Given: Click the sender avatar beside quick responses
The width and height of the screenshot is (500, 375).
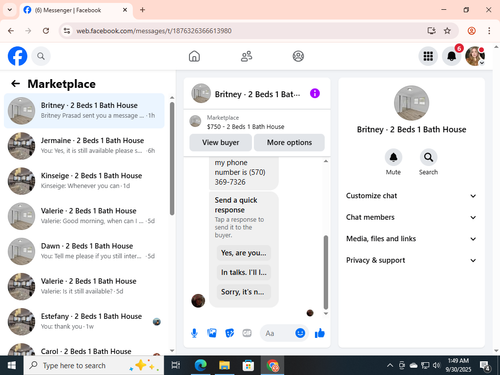Looking at the screenshot, I should click(x=198, y=301).
